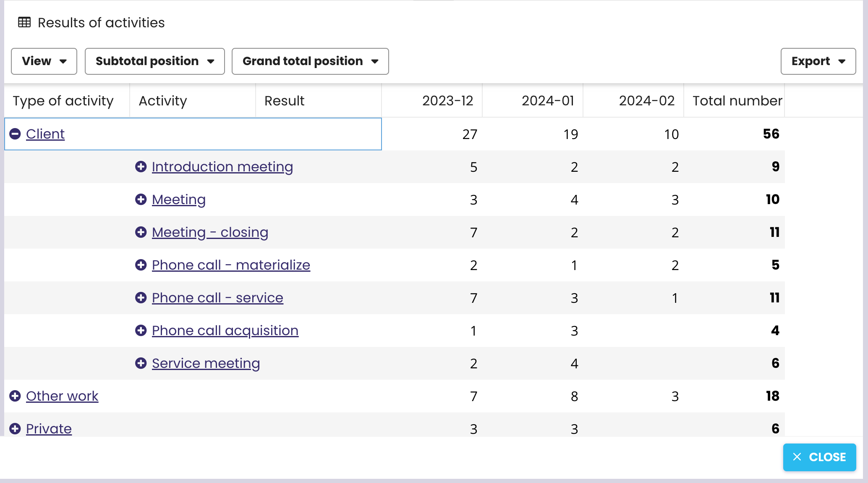Expand the Phone call - materialize row
The height and width of the screenshot is (483, 868).
coord(141,265)
